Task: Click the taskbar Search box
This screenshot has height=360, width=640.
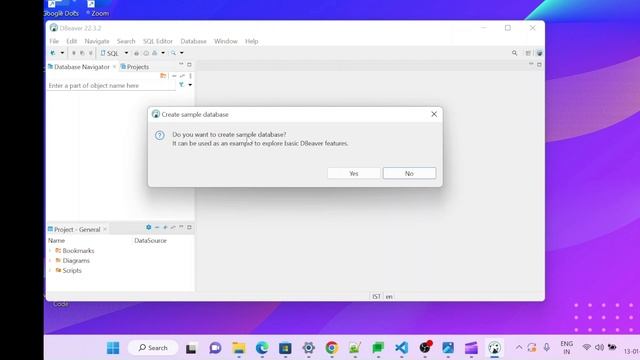Action: (x=153, y=348)
